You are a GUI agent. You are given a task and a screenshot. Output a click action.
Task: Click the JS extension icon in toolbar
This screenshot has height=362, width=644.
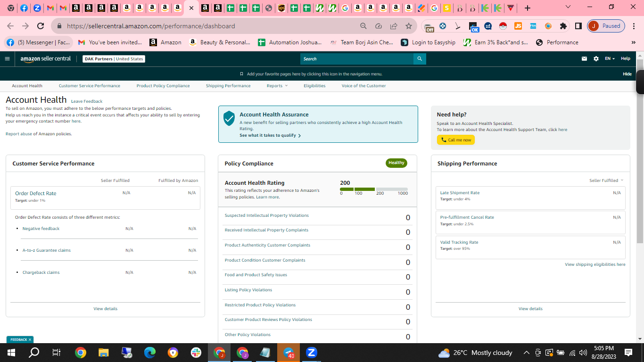click(518, 26)
